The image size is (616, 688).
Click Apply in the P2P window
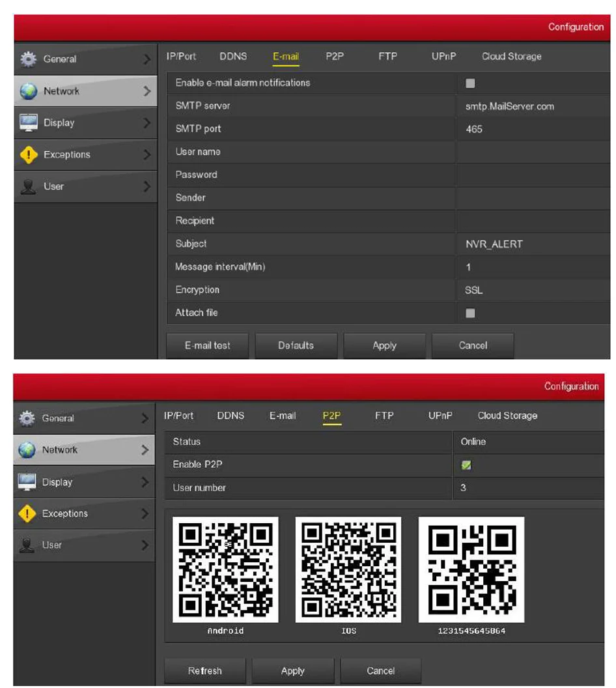click(x=293, y=671)
